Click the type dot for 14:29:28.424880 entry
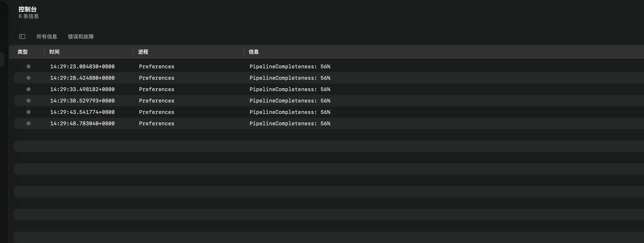 coord(28,78)
